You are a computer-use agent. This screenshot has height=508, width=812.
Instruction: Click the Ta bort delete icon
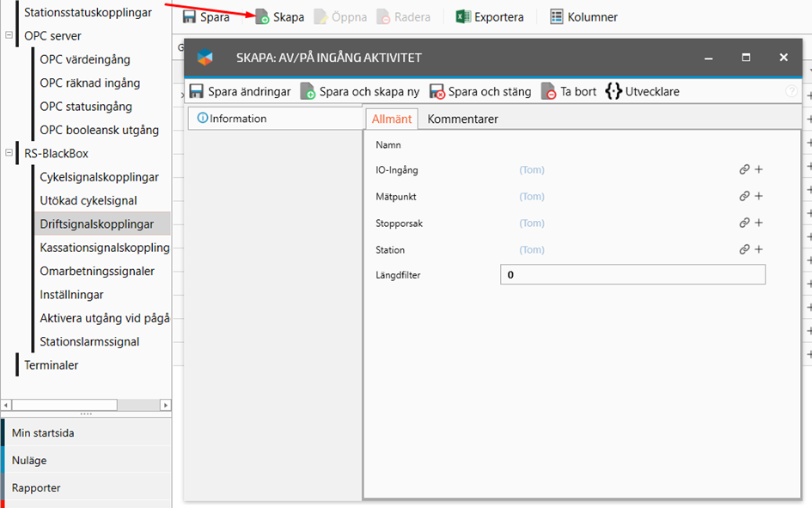click(549, 91)
